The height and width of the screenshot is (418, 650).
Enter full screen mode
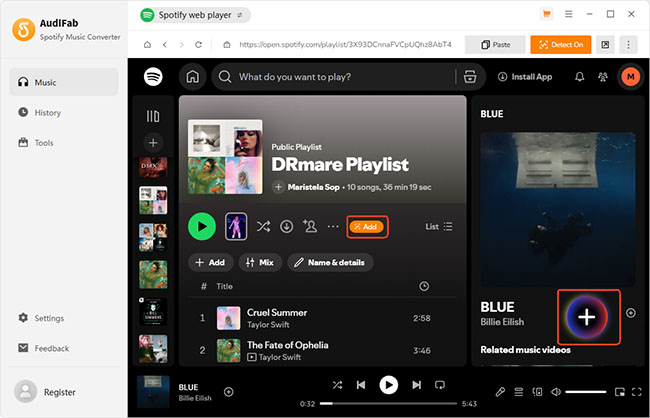tap(637, 392)
